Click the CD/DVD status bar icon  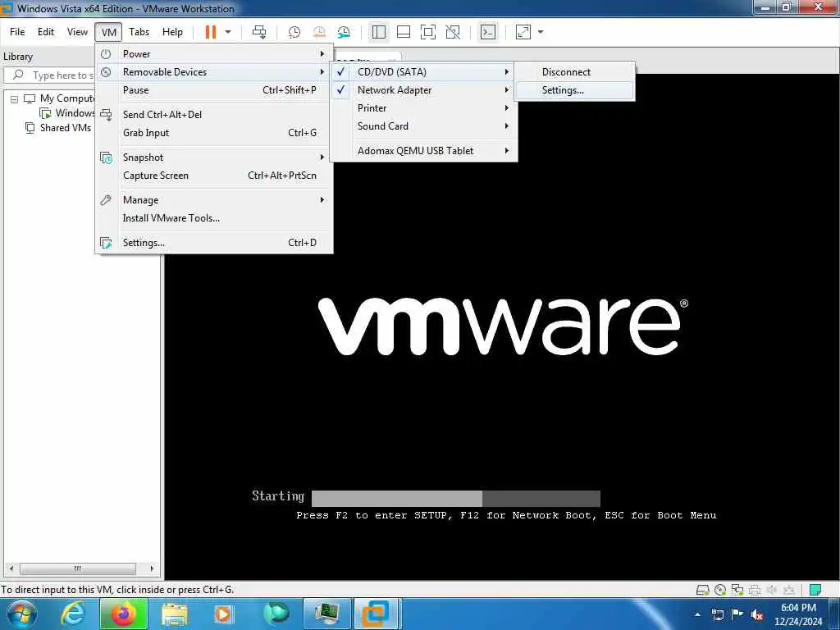coord(720,590)
